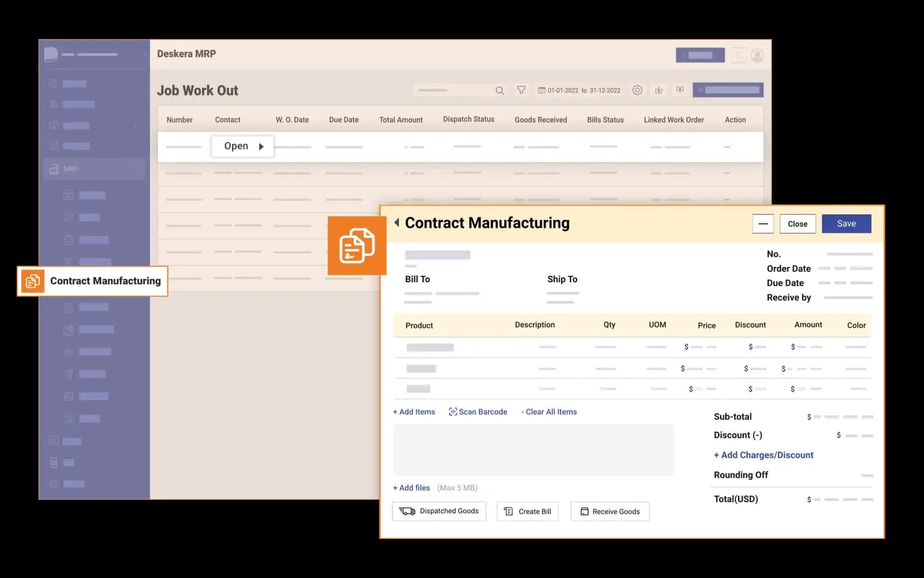Click the + Add Charges/Discount link
The height and width of the screenshot is (578, 924).
[763, 455]
